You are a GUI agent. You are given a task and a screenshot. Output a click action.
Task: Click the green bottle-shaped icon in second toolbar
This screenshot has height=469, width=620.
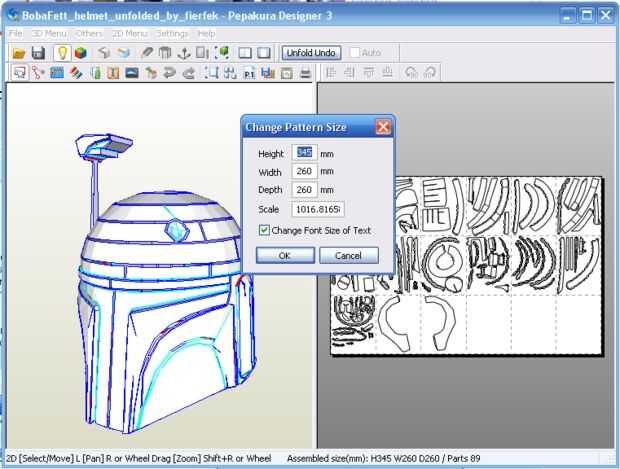coord(95,73)
